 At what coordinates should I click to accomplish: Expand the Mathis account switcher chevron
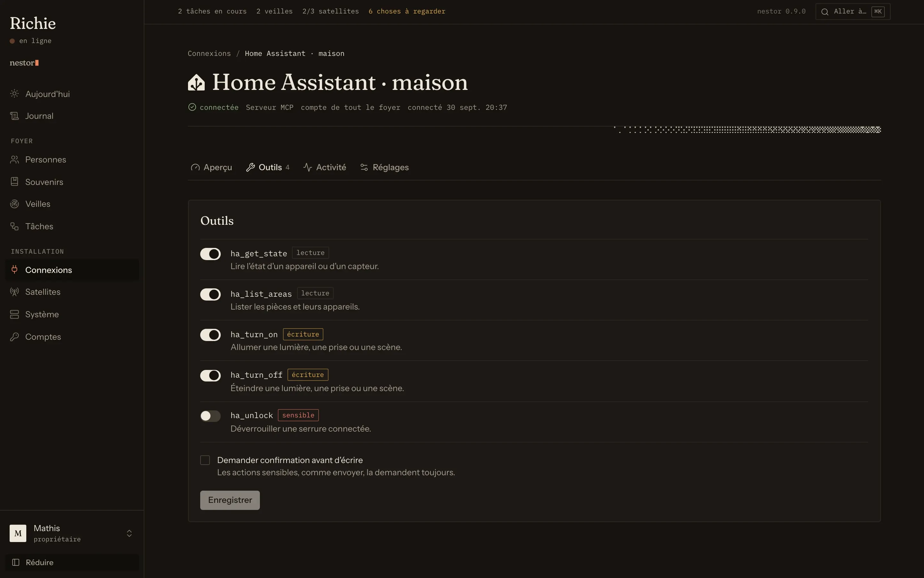pos(129,533)
